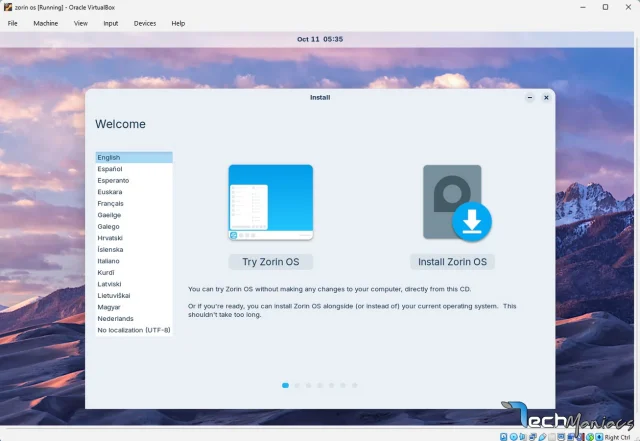Image resolution: width=640 pixels, height=441 pixels.
Task: Click the network adapter status icon
Action: pyautogui.click(x=533, y=437)
